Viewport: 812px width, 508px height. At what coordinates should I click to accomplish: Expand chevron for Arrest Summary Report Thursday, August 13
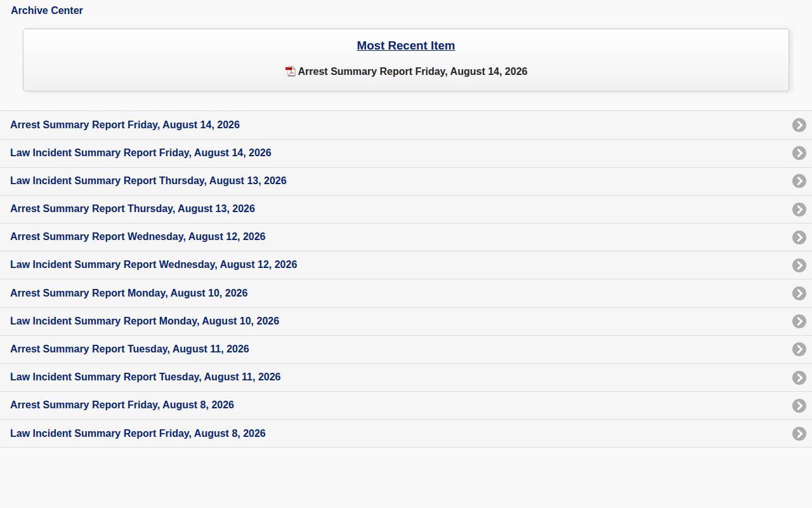point(799,210)
